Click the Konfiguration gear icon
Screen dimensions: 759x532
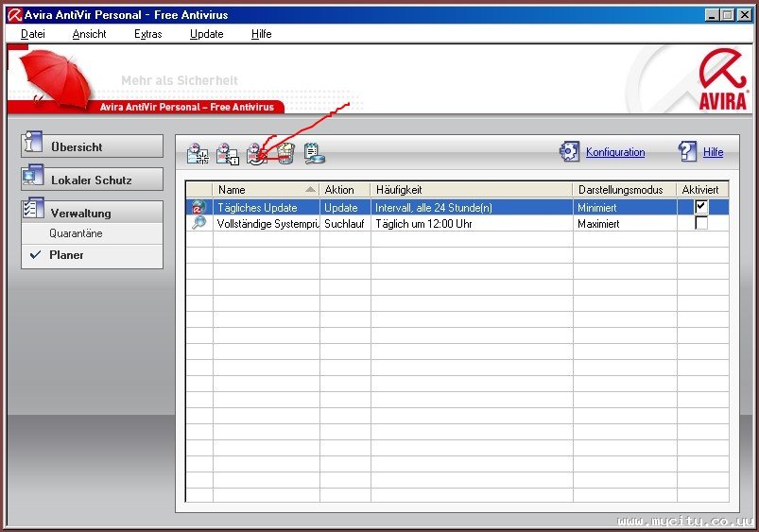[569, 151]
